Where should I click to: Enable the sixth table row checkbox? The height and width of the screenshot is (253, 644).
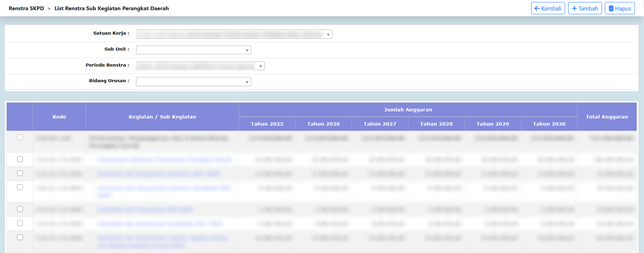(x=20, y=223)
